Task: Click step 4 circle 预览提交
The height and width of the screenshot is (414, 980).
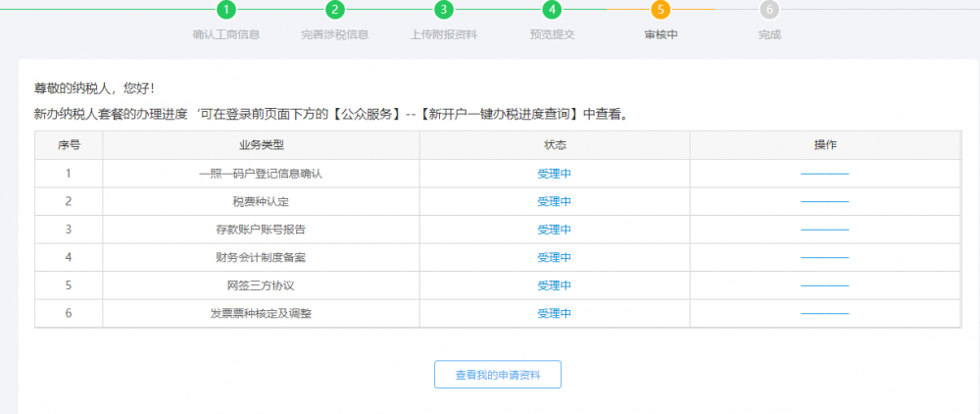Action: pyautogui.click(x=552, y=10)
